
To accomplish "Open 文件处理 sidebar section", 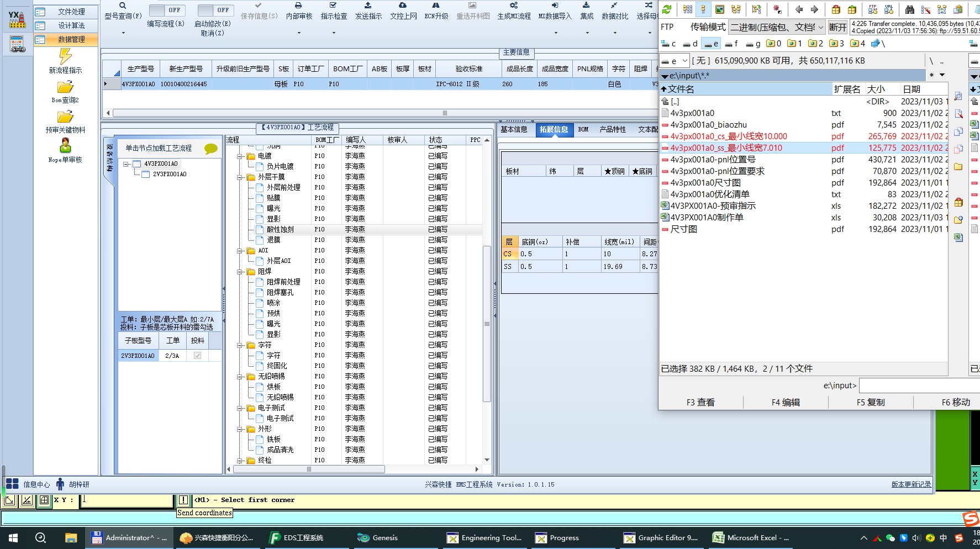I will click(66, 12).
